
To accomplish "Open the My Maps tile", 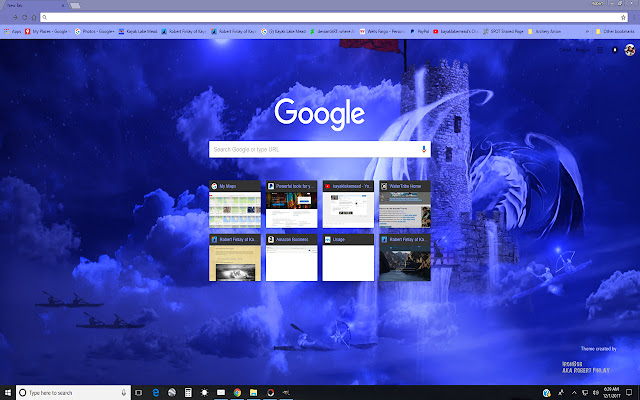I will pyautogui.click(x=235, y=204).
